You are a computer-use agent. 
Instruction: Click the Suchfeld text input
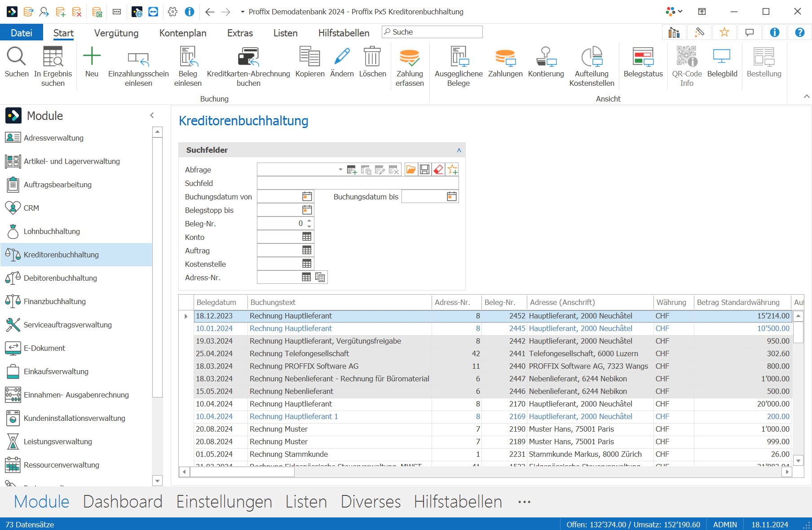[357, 183]
